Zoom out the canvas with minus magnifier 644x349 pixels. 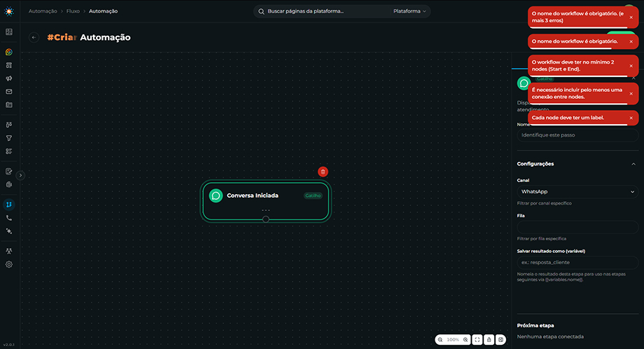[x=440, y=340]
